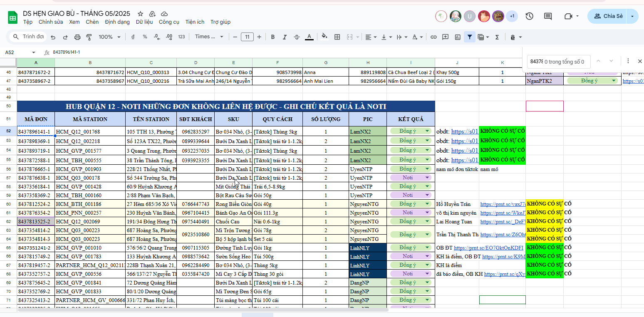The height and width of the screenshot is (317, 644).
Task: Open version history clock icon
Action: pyautogui.click(x=529, y=16)
